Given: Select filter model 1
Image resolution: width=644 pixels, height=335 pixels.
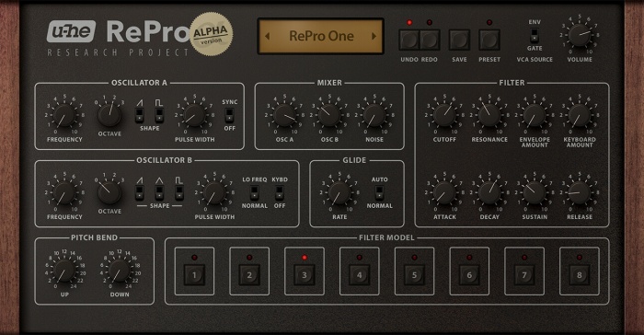Looking at the screenshot, I should pos(194,275).
